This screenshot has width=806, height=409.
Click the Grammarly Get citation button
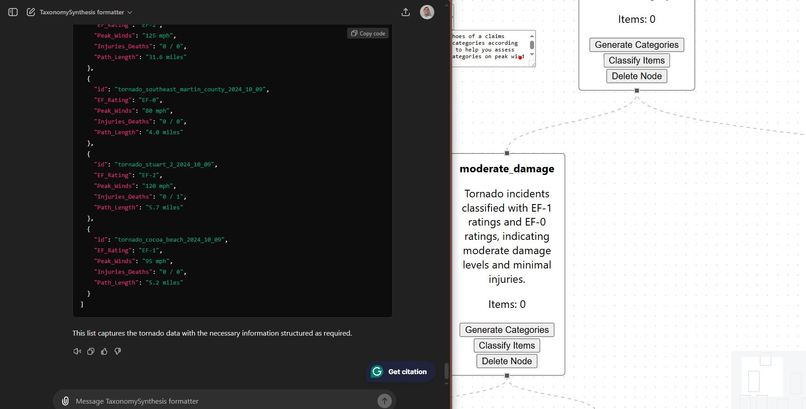400,371
